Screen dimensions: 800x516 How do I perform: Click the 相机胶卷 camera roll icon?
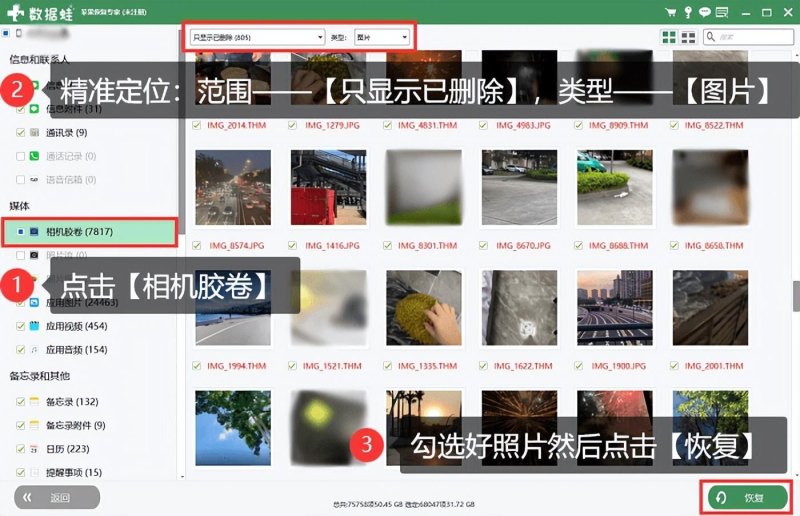pyautogui.click(x=34, y=232)
